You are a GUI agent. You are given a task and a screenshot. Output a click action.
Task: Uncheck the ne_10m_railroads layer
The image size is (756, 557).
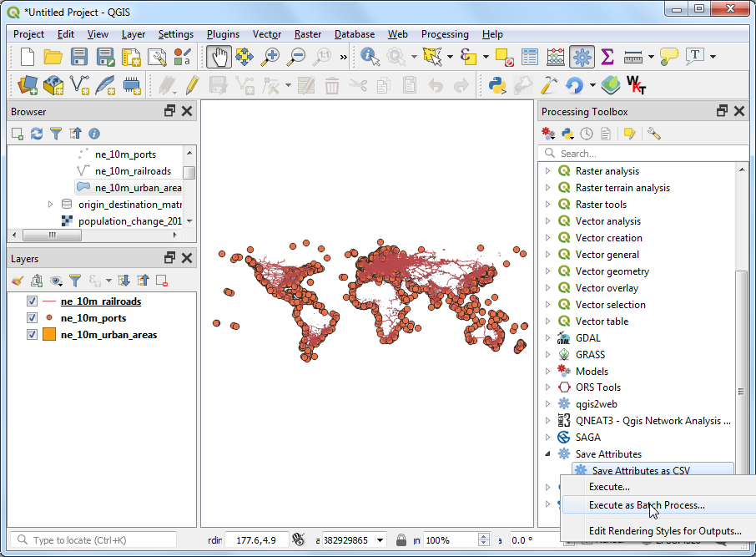click(x=33, y=301)
